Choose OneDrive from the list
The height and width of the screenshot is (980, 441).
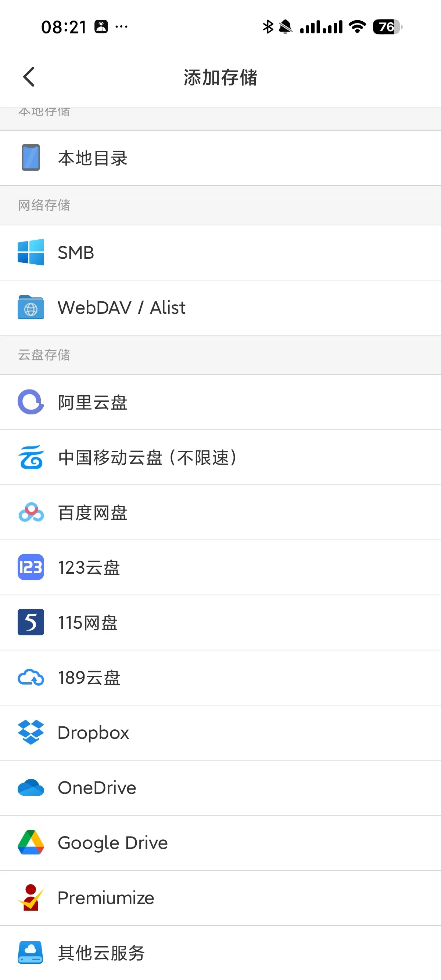pos(97,788)
